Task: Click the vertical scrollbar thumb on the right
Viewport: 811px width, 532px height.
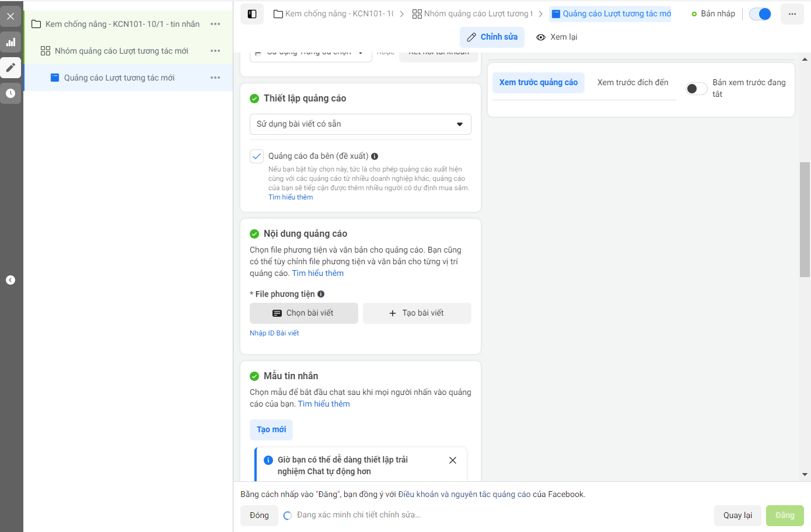Action: 805,219
